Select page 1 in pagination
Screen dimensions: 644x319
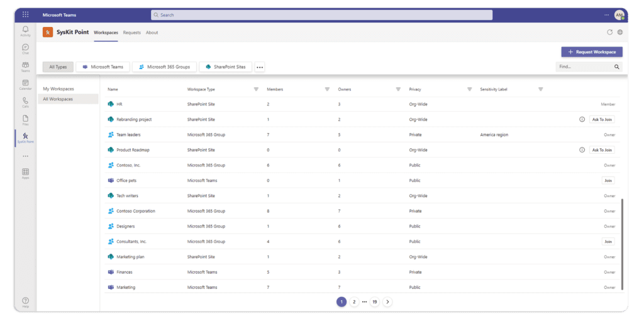coord(341,302)
